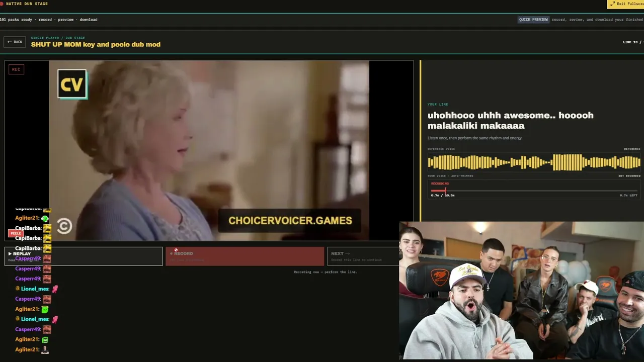Image resolution: width=644 pixels, height=362 pixels.
Task: Click the REC indicator on video
Action: [x=16, y=69]
